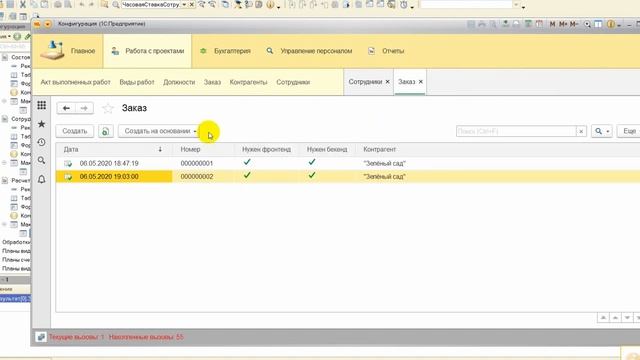The width and height of the screenshot is (640, 360).
Task: Create new order by copying icon
Action: tap(105, 131)
